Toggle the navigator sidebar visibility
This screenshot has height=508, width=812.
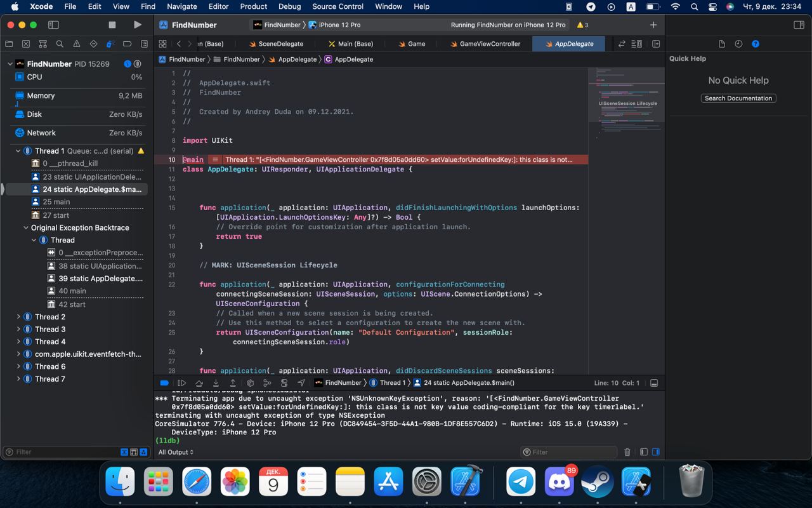click(53, 25)
